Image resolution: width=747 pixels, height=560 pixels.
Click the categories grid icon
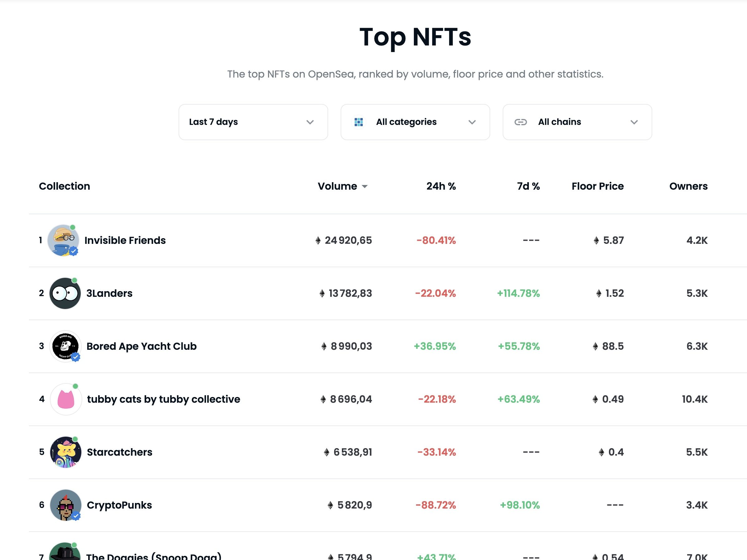click(x=359, y=122)
